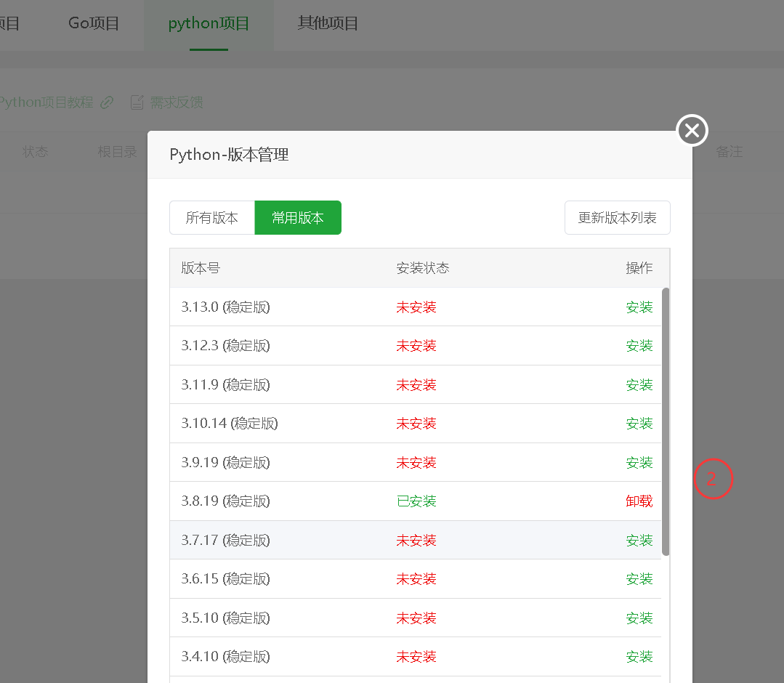Click the 未安装 status of 3.6.15
Image resolution: width=784 pixels, height=683 pixels.
coord(416,579)
